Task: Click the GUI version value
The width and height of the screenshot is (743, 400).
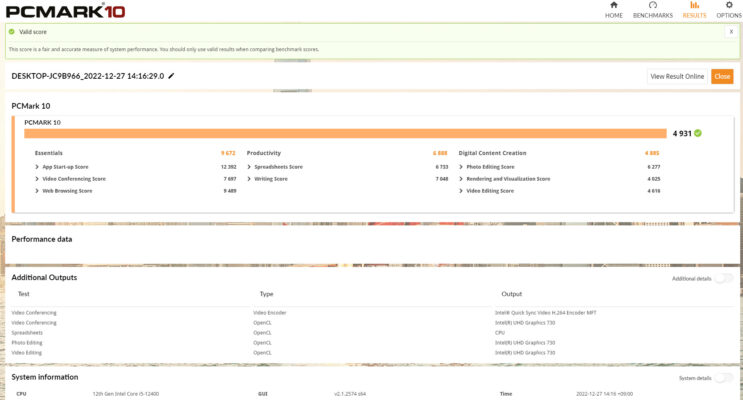Action: [350, 394]
